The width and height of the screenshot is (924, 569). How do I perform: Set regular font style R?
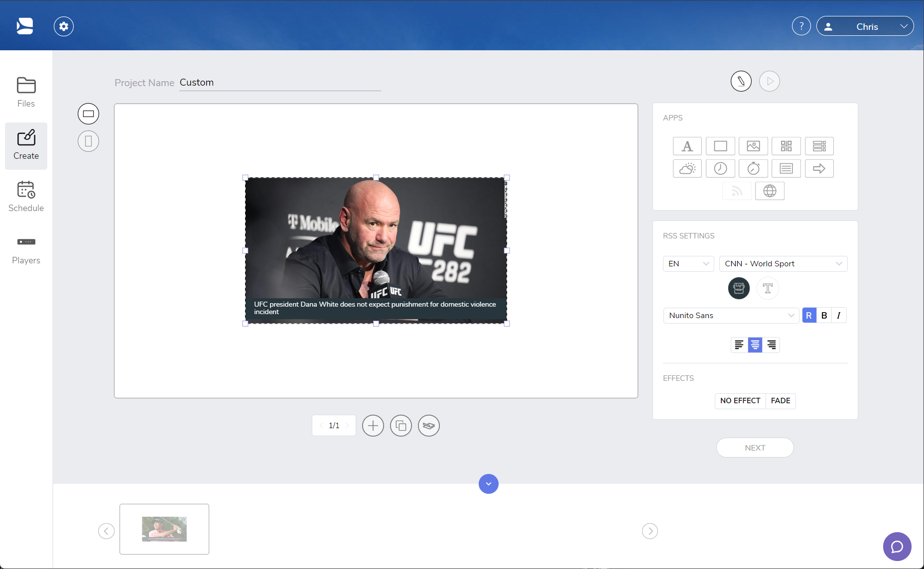pyautogui.click(x=809, y=316)
